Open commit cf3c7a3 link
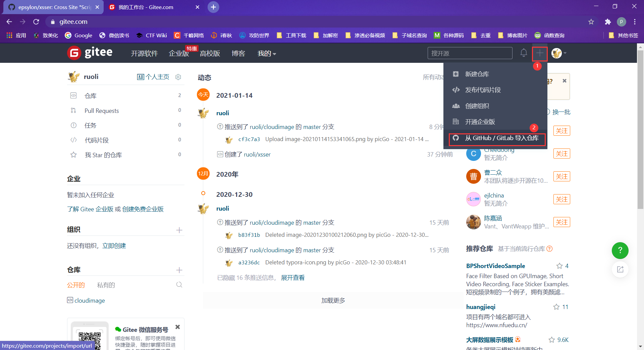 click(x=249, y=139)
